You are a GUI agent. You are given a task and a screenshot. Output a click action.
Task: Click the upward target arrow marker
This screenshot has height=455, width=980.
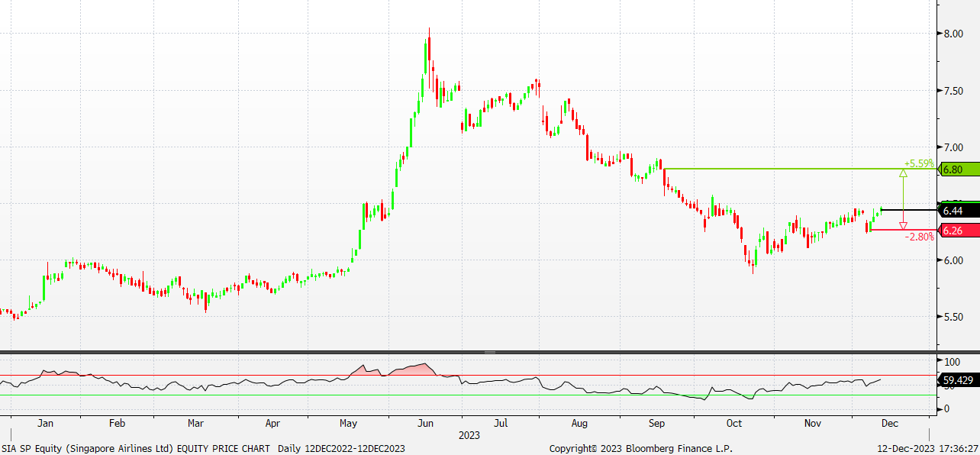(903, 173)
